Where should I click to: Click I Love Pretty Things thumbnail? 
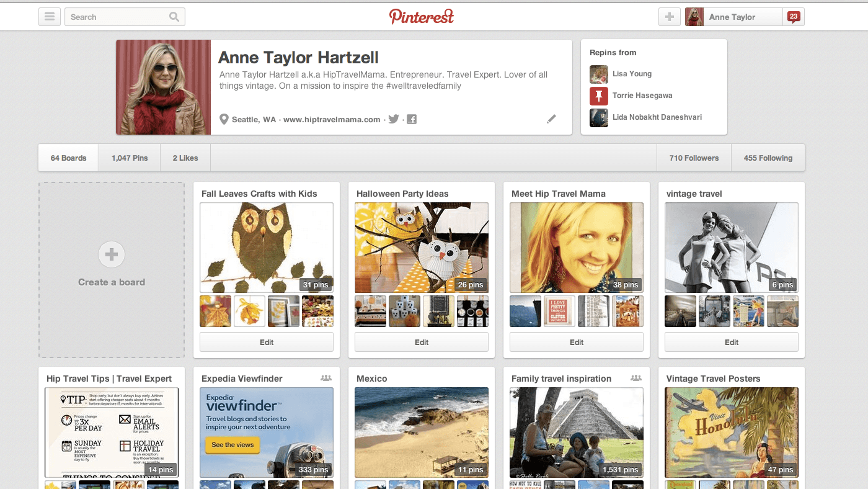[560, 311]
